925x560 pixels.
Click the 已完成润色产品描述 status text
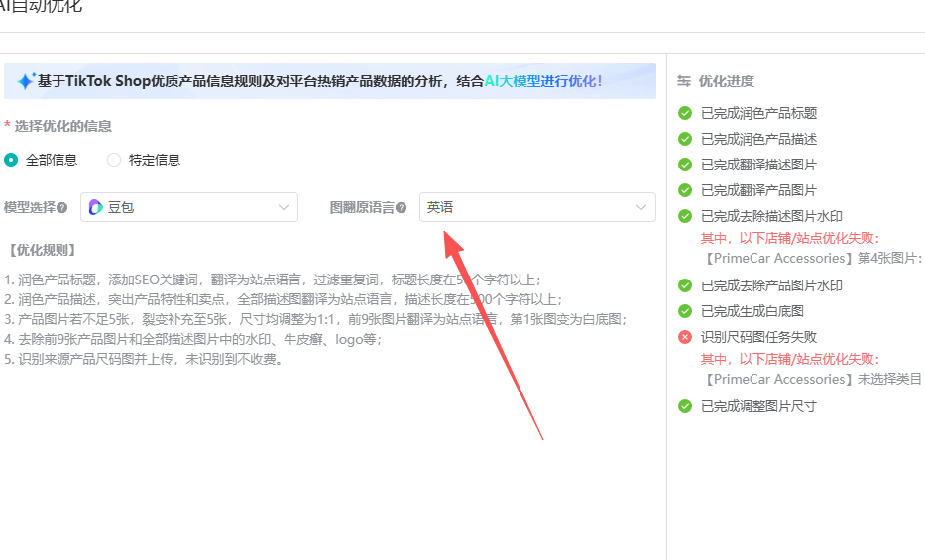coord(758,139)
